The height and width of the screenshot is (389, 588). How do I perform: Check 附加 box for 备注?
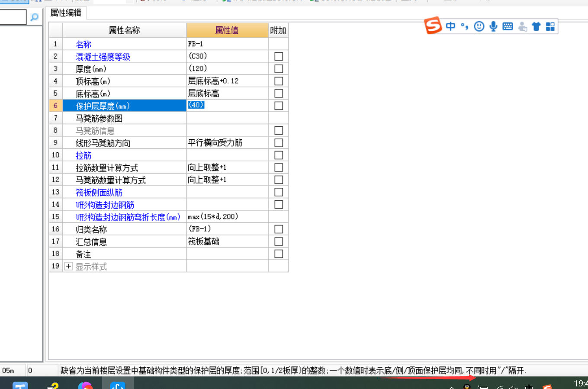point(279,254)
